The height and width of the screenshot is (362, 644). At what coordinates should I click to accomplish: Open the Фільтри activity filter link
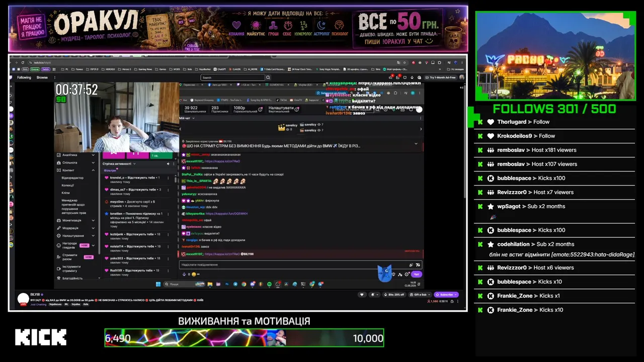tap(110, 170)
